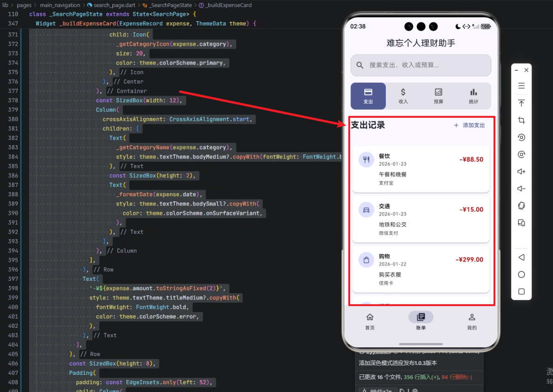Viewport: 553px width, 392px height.
Task: Click the pages breadcrumb segment
Action: click(24, 5)
